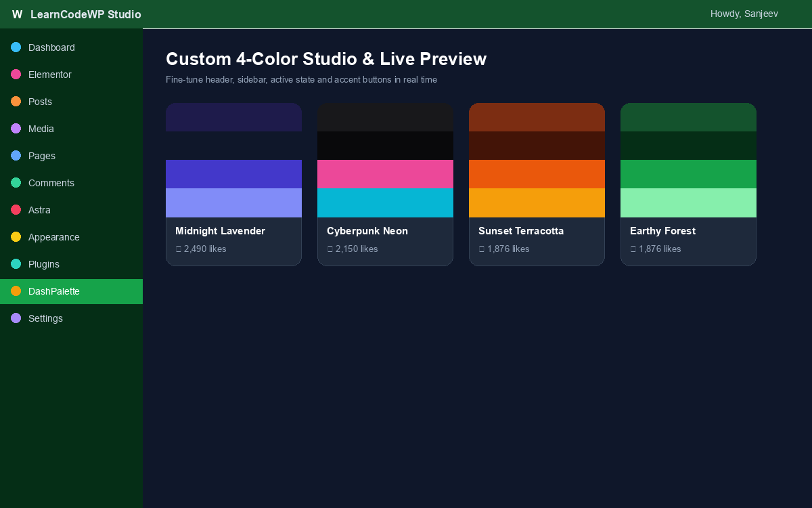Screen dimensions: 812x508
Task: Pick Midnight Lavender dark purple header swatch
Action: (x=233, y=117)
